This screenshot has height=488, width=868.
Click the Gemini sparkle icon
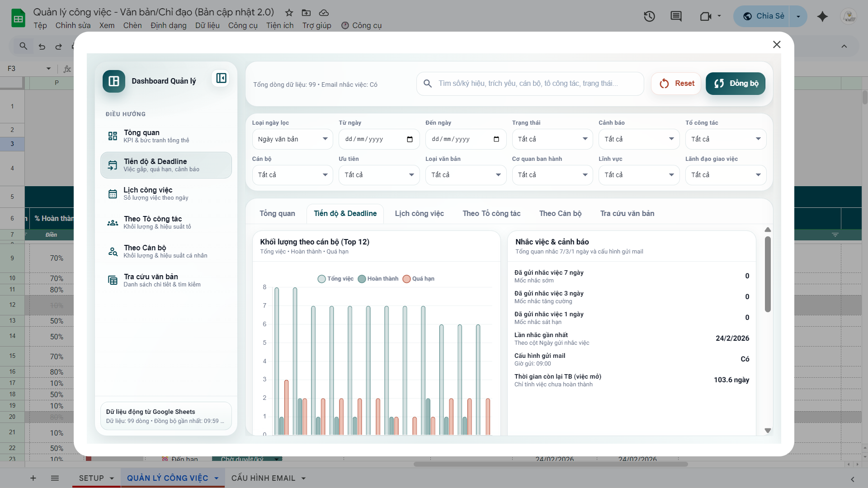(x=822, y=17)
